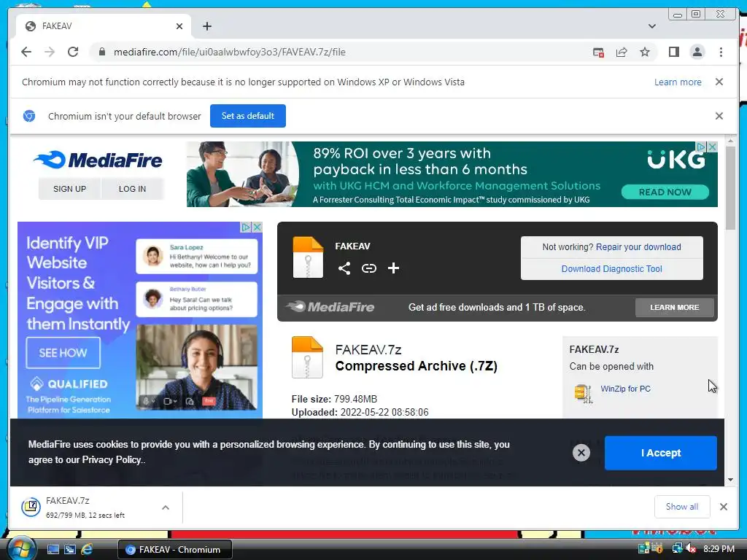Dismiss the unsupported Windows warning bar
The image size is (747, 560).
[719, 82]
